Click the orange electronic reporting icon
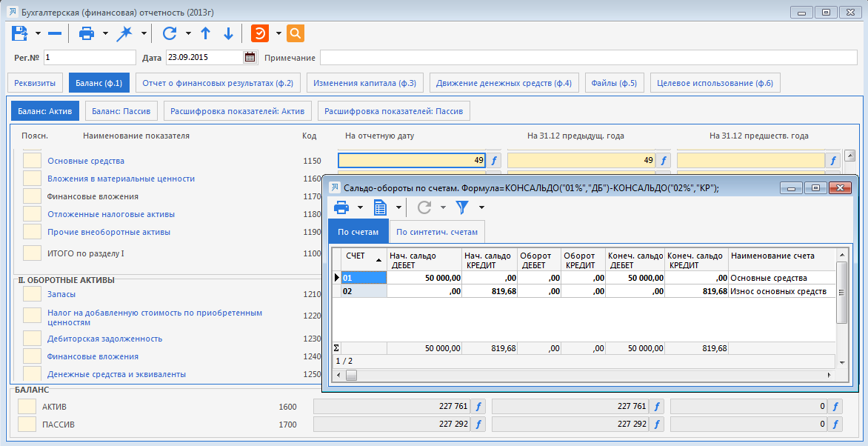Image resolution: width=868 pixels, height=446 pixels. pyautogui.click(x=260, y=33)
